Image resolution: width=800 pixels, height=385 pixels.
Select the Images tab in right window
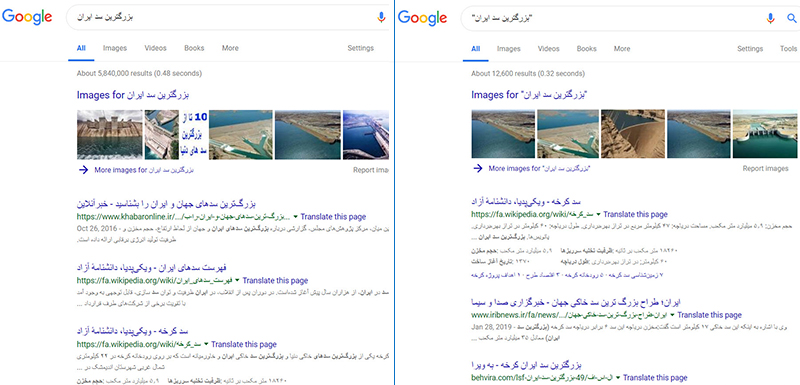coord(509,49)
